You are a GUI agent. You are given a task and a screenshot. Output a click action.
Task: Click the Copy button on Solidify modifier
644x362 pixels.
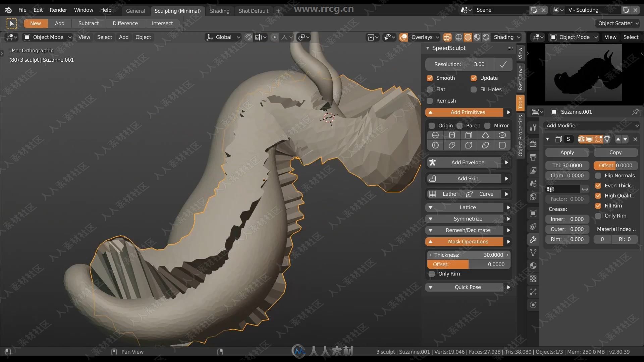(615, 152)
